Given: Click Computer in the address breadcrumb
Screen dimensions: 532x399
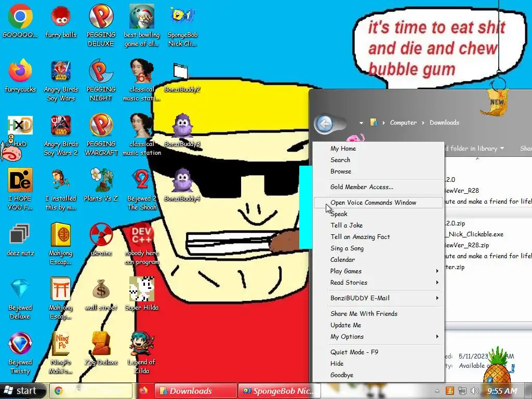Looking at the screenshot, I should click(403, 123).
